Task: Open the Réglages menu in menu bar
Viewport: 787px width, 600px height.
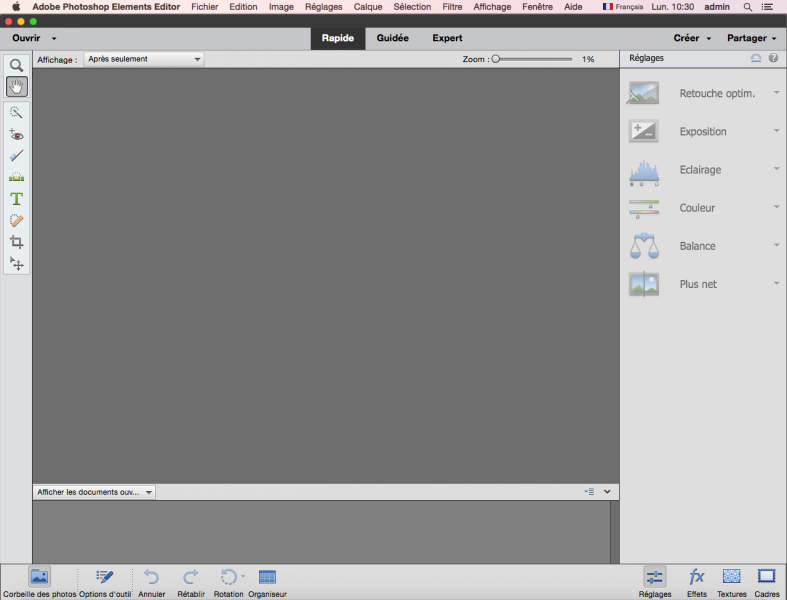Action: [324, 7]
